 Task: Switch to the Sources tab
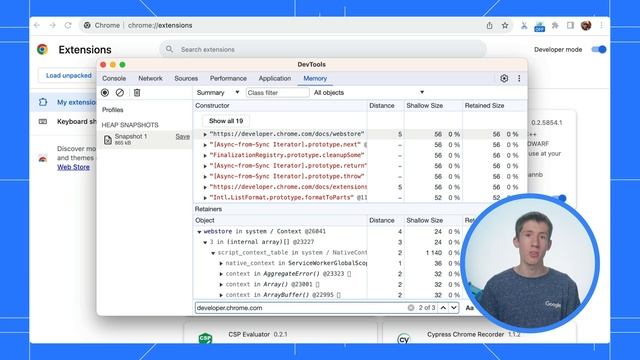click(186, 78)
